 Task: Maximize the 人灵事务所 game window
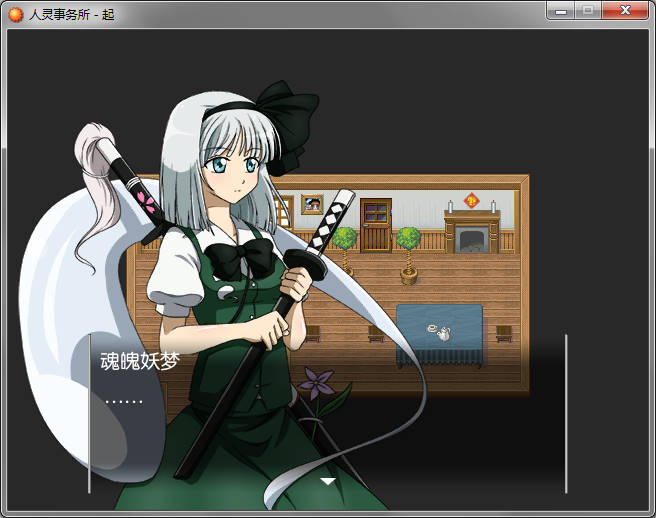pos(588,10)
